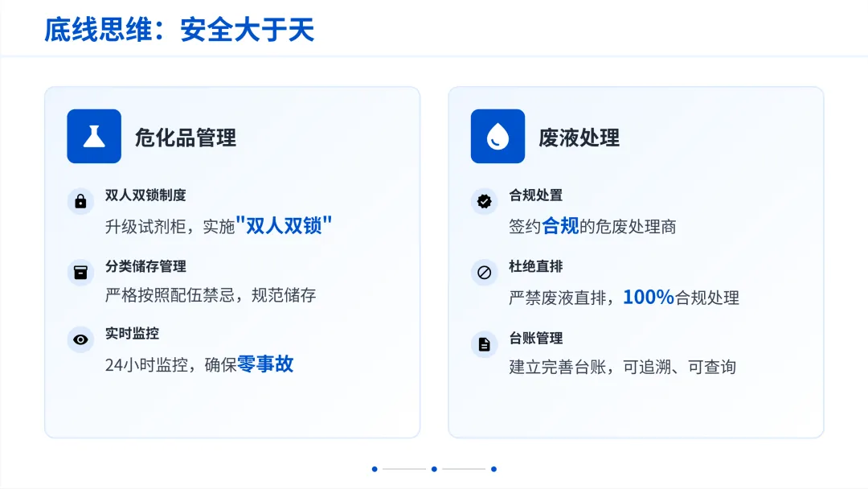Click the document icon beside 台账管理
This screenshot has width=868, height=489.
(484, 344)
